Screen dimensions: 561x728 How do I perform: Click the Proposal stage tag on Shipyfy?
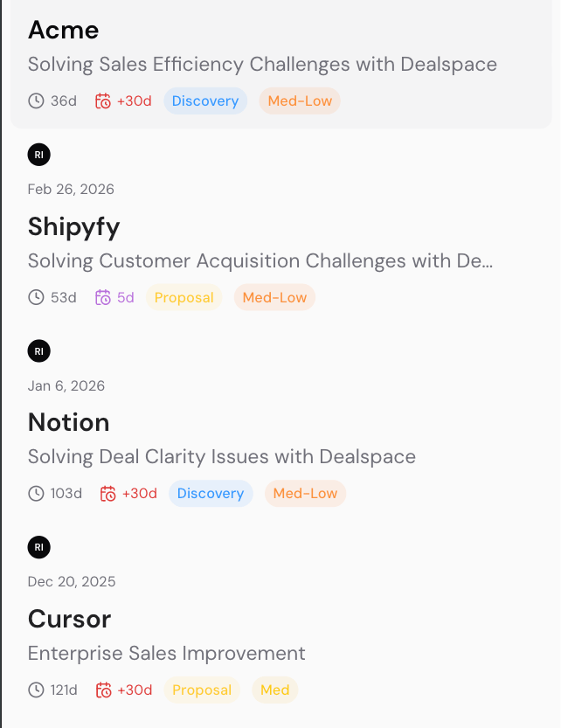[x=184, y=298]
